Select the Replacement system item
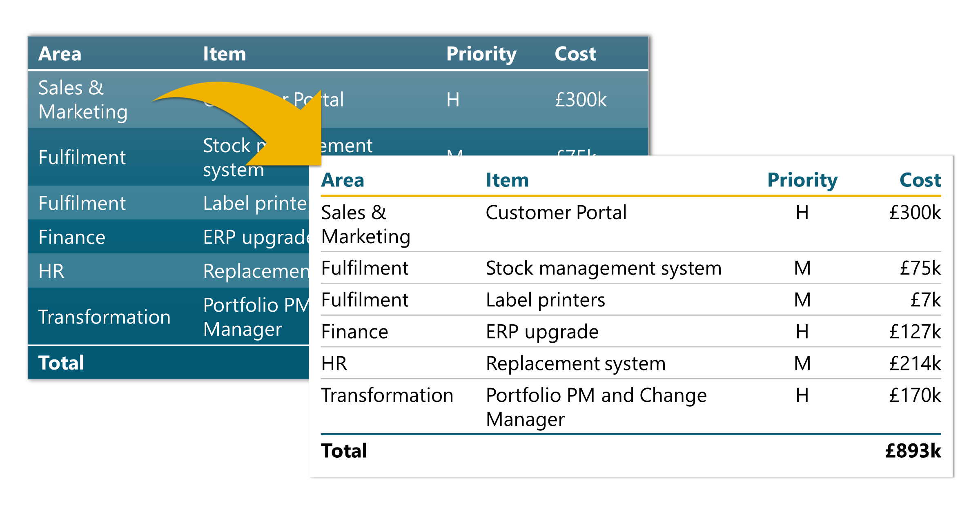Image resolution: width=980 pixels, height=514 pixels. [x=575, y=363]
